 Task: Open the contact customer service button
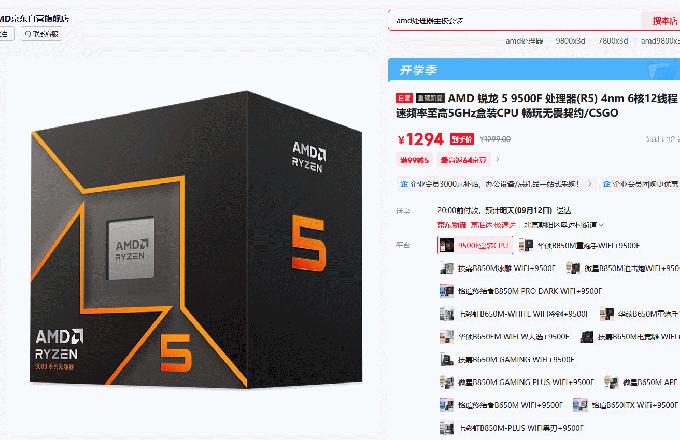point(42,34)
